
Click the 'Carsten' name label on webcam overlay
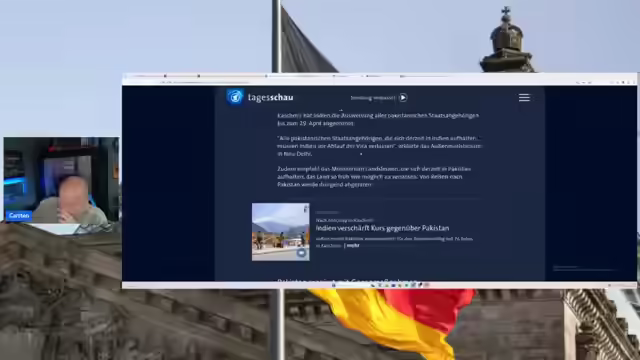coord(19,216)
